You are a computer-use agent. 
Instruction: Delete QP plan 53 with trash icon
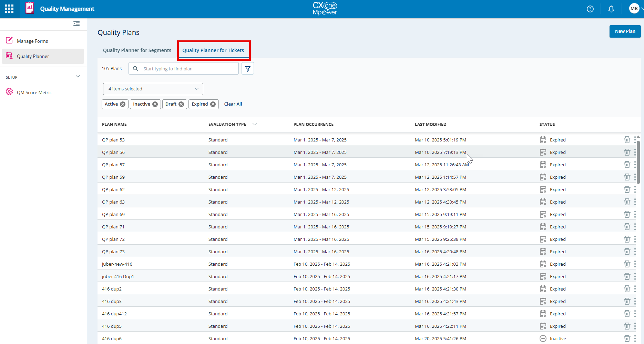(627, 140)
